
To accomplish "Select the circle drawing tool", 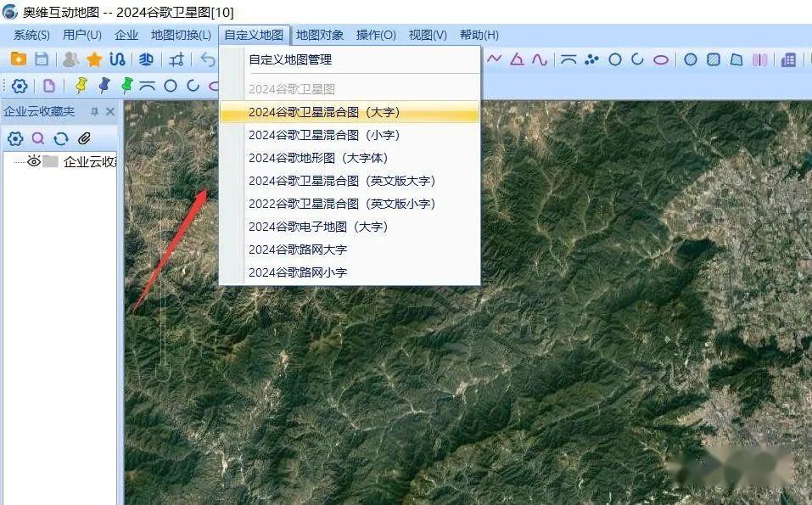I will [x=615, y=60].
